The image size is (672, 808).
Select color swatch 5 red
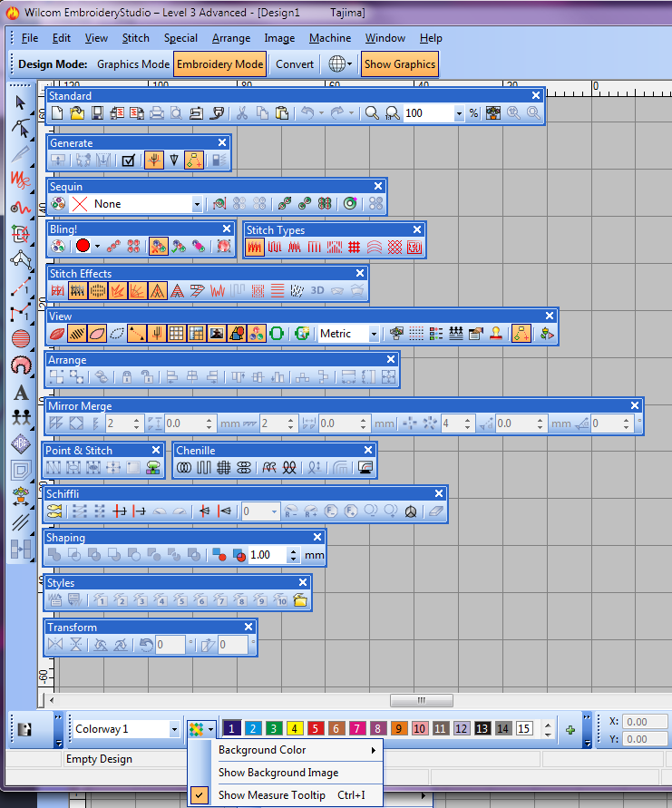click(x=316, y=728)
